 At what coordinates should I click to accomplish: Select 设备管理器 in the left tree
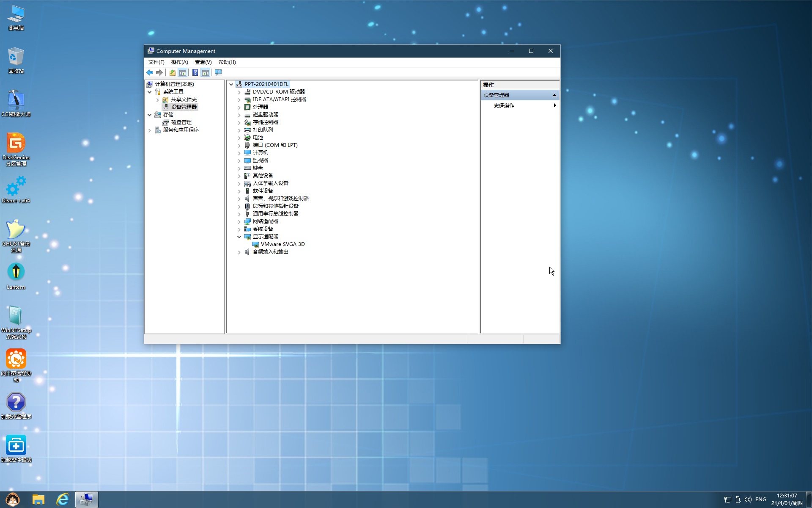pyautogui.click(x=184, y=107)
